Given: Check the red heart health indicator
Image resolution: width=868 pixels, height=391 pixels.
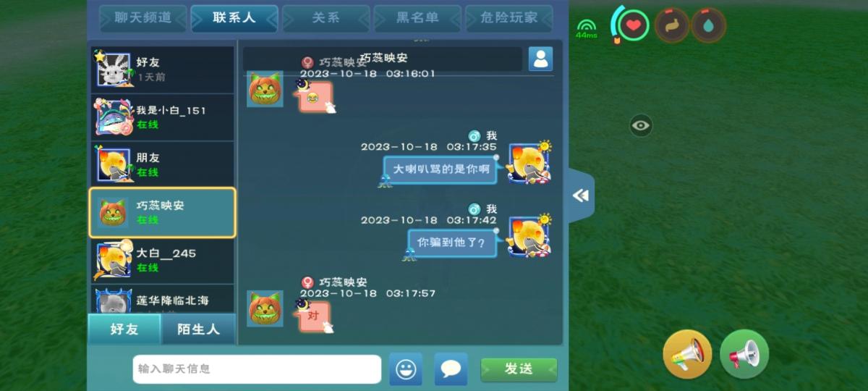Looking at the screenshot, I should tap(634, 26).
